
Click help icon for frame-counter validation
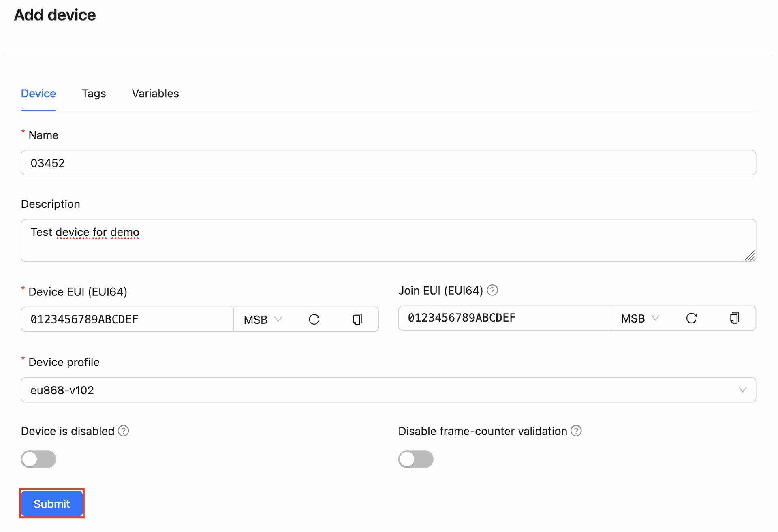576,431
